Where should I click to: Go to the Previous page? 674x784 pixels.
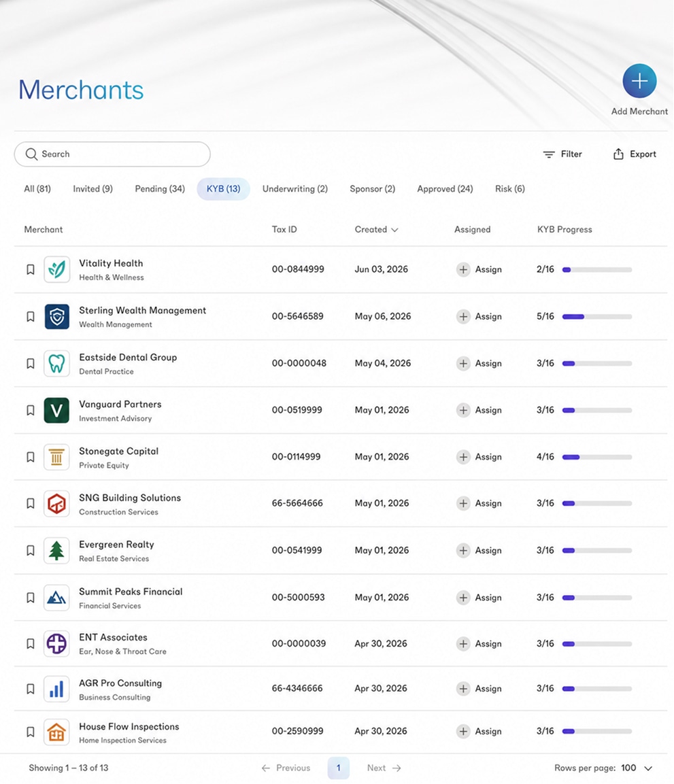[x=286, y=768]
